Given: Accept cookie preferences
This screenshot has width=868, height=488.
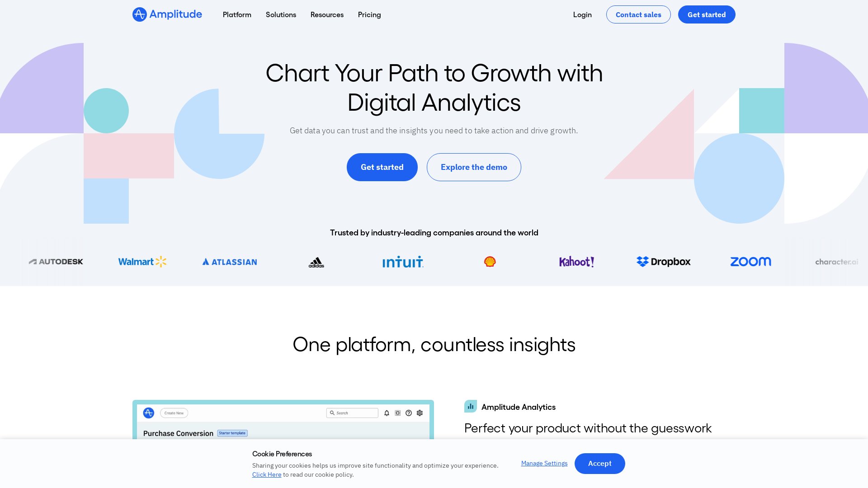Looking at the screenshot, I should coord(600,463).
